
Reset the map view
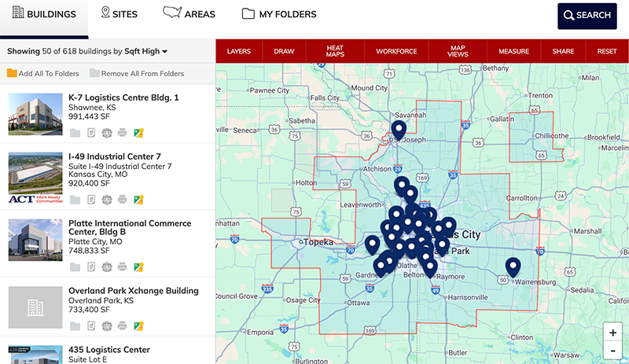coord(607,51)
